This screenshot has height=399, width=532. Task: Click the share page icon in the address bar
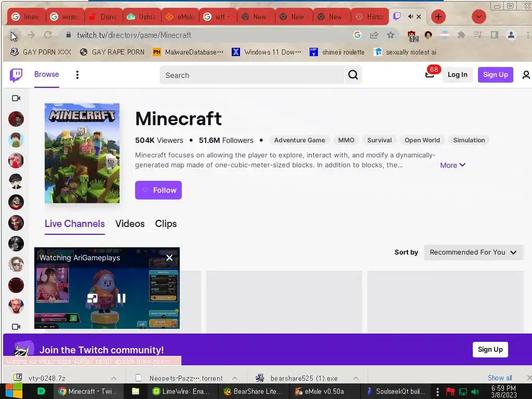pos(374,35)
